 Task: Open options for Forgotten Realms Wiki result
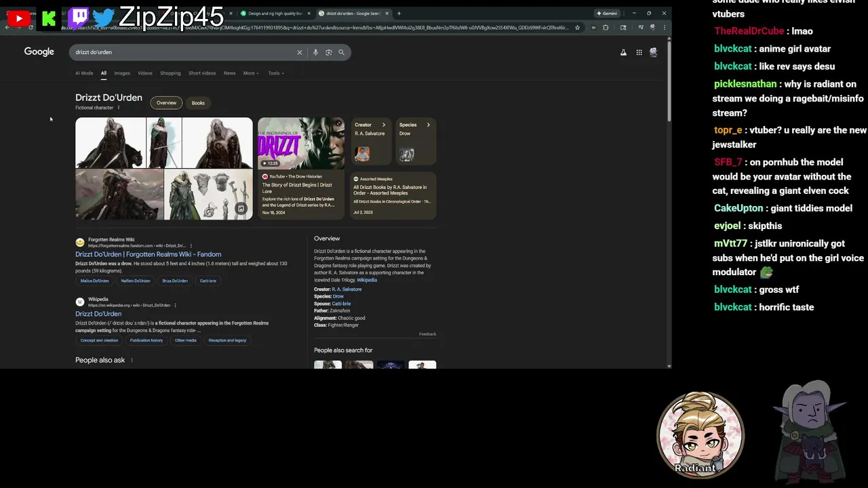click(191, 245)
